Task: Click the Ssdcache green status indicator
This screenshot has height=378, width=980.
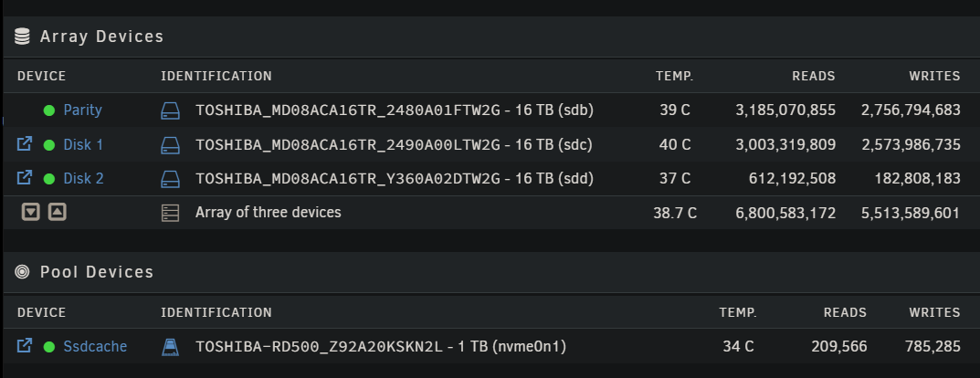Action: (x=49, y=347)
